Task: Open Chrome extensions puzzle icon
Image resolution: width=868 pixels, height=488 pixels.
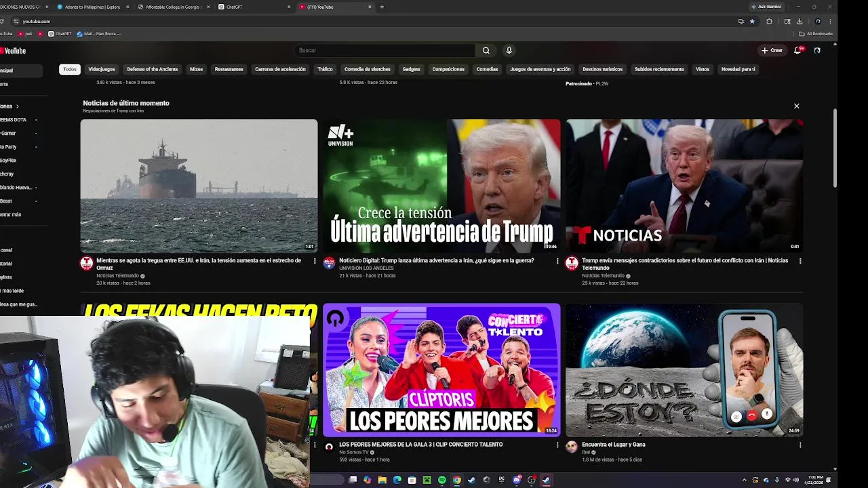Action: click(x=769, y=21)
